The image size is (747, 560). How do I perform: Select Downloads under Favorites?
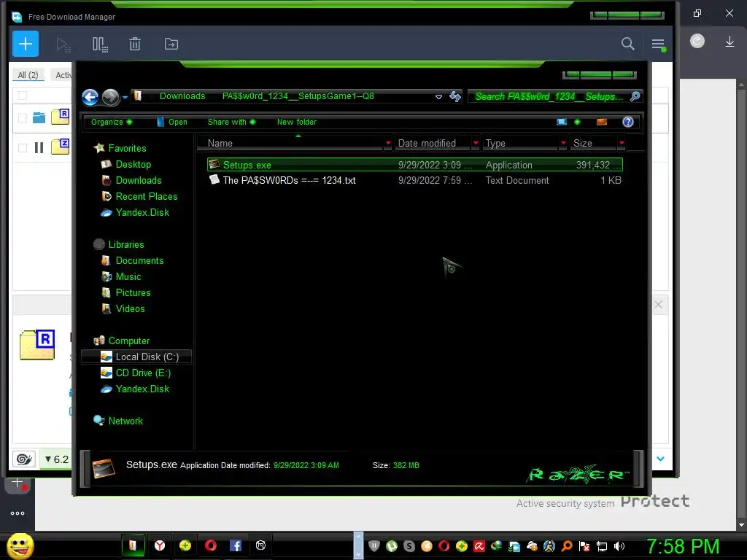[139, 181]
